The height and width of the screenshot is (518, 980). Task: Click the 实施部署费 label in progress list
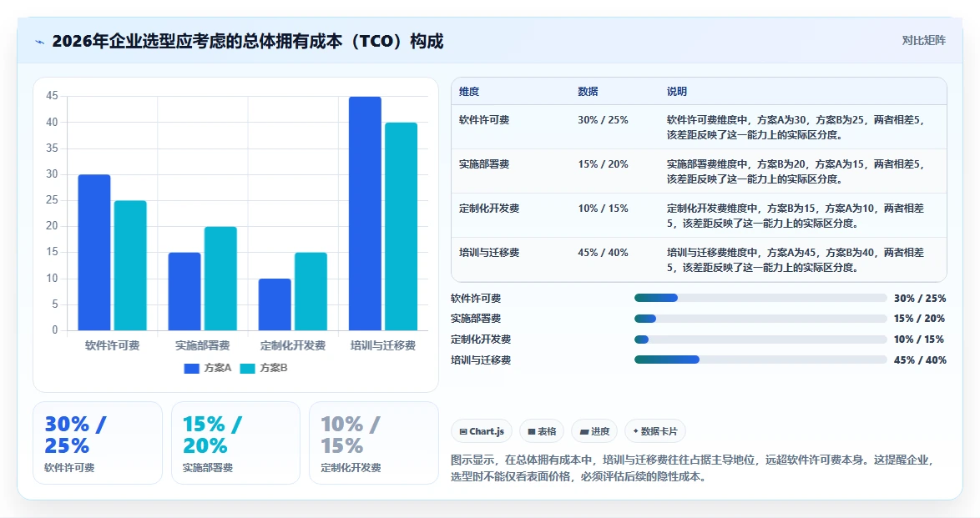point(477,319)
